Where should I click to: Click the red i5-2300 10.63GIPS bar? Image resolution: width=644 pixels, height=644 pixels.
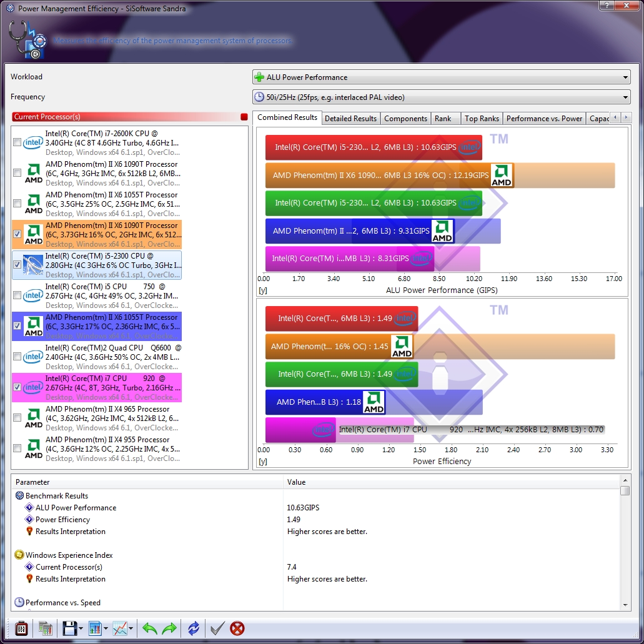374,147
